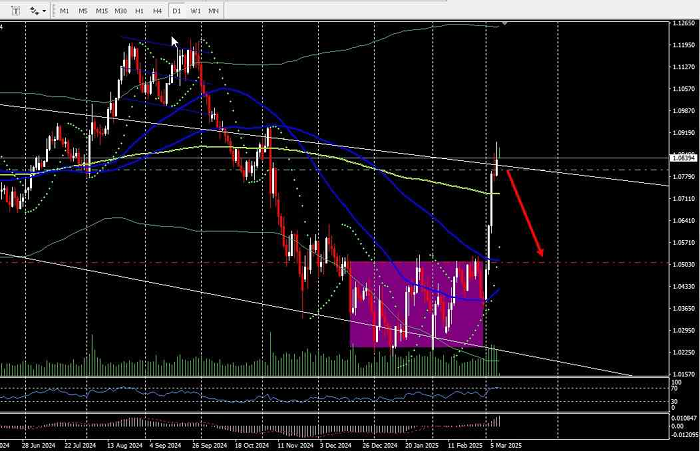The height and width of the screenshot is (451, 700).
Task: Open the arrows tool dropdown arrow
Action: [x=44, y=11]
